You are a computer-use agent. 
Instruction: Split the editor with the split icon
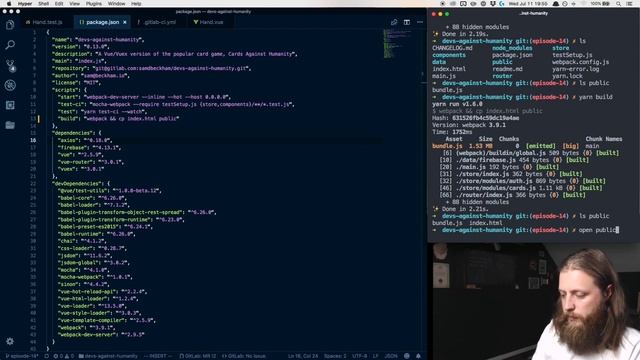pyautogui.click(x=407, y=22)
